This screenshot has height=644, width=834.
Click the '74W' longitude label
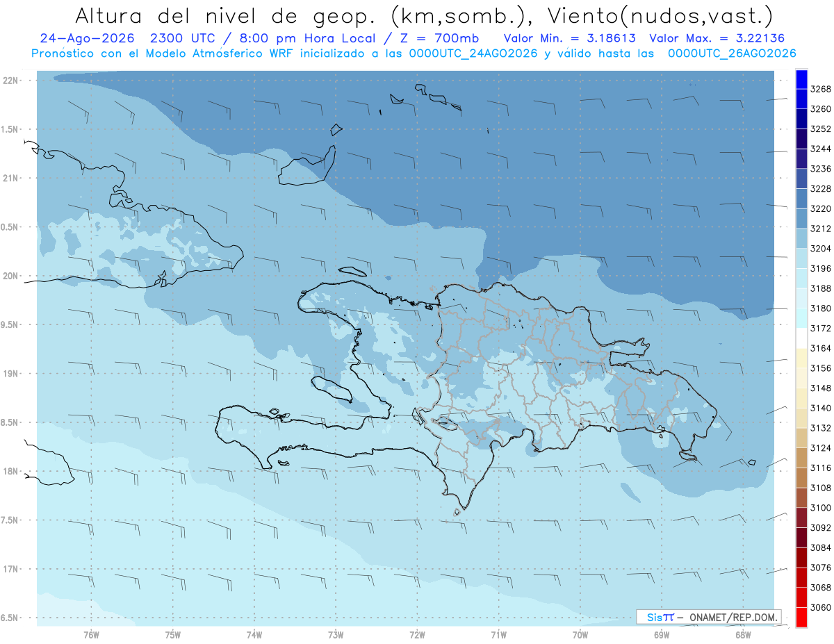click(254, 634)
